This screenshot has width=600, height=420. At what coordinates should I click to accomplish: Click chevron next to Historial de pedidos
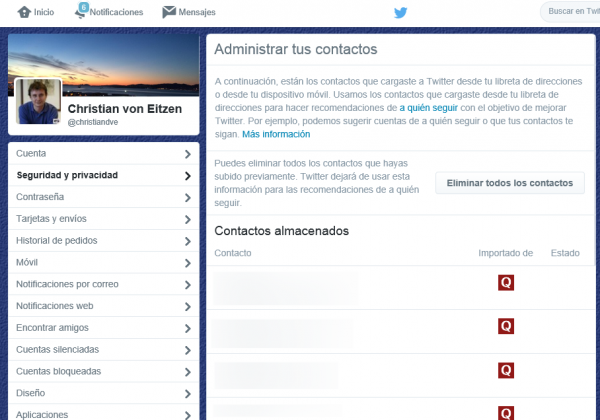(x=188, y=241)
